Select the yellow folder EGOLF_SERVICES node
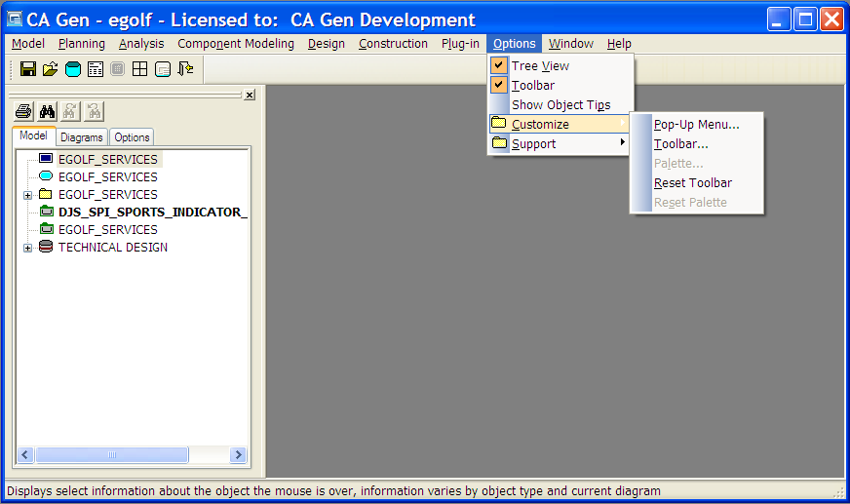Viewport: 850px width, 504px height. click(x=108, y=195)
